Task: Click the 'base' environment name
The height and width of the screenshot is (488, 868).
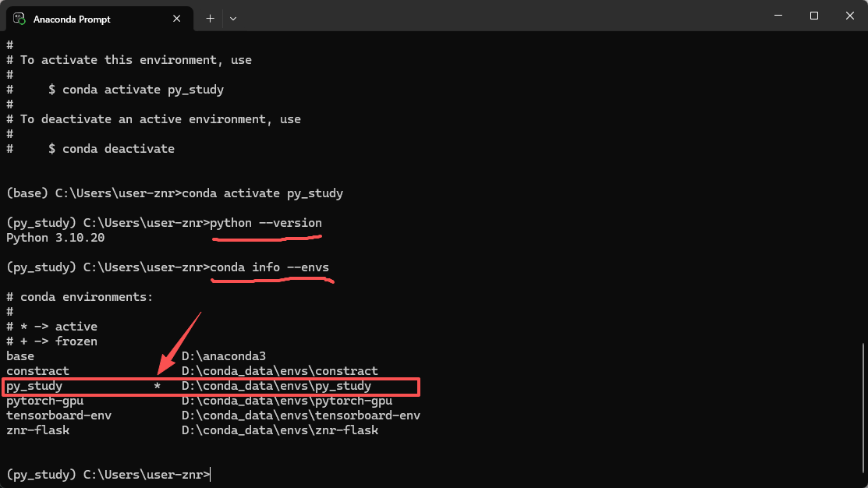Action: pos(20,356)
